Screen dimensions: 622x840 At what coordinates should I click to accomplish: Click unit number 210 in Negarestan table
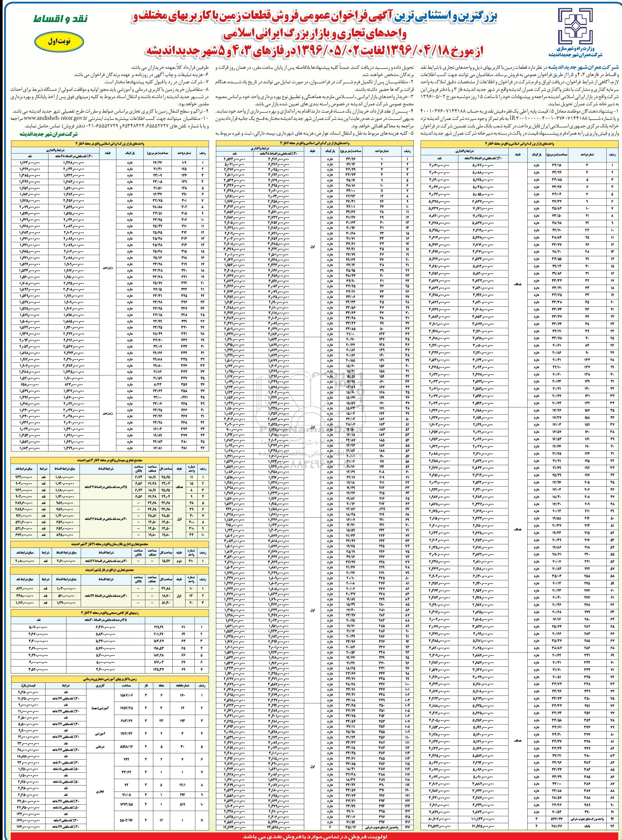pos(191,561)
